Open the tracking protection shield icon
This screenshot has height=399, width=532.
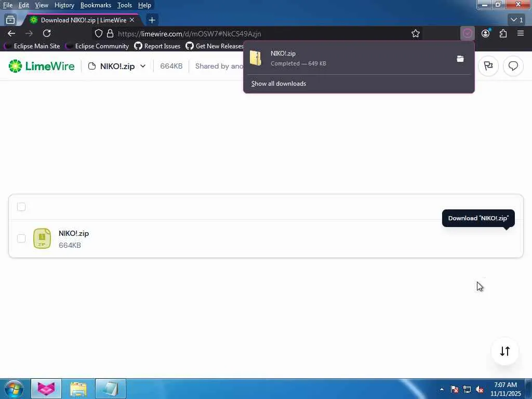(98, 33)
